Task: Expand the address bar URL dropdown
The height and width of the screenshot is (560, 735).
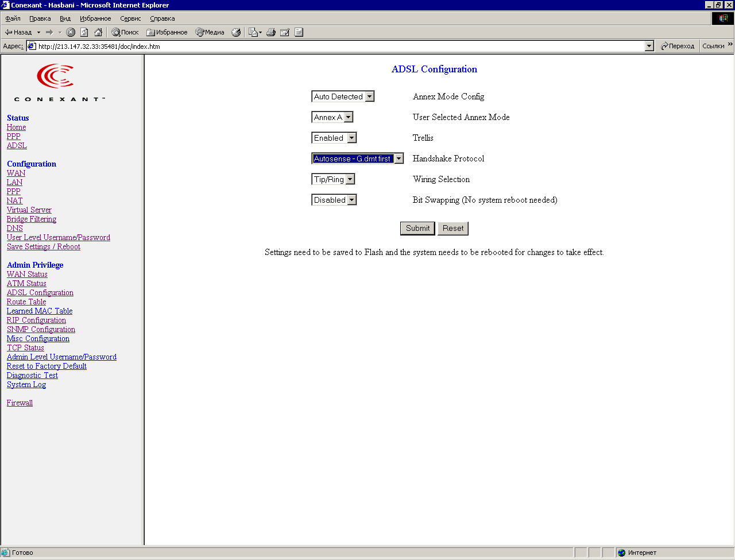Action: pyautogui.click(x=649, y=46)
